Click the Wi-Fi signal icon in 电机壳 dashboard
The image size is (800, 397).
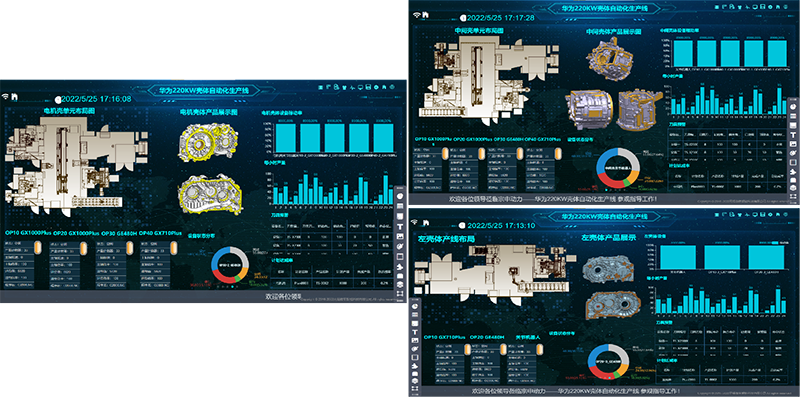[x=6, y=96]
